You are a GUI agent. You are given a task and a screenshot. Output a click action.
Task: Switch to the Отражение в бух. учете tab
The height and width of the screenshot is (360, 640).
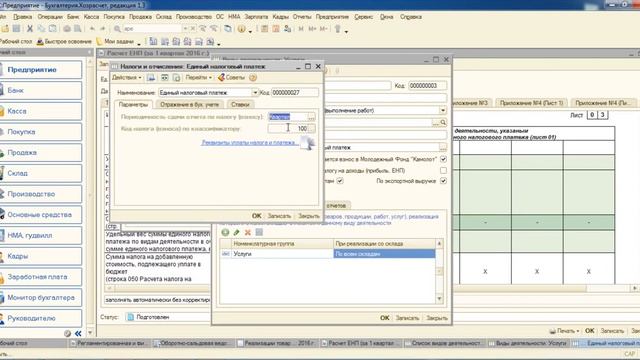pos(189,104)
